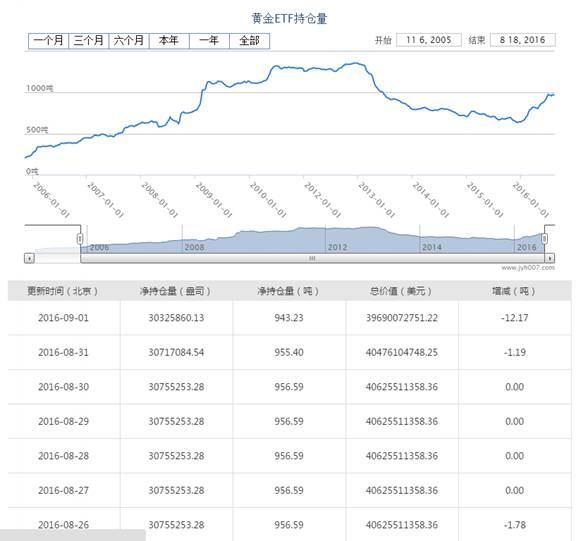
Task: Click the 2008 label in the navigator
Action: (194, 247)
